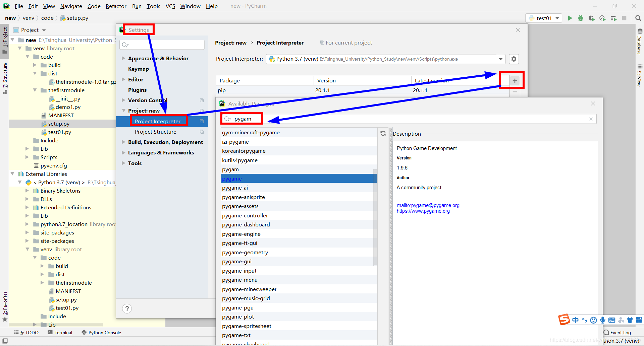This screenshot has width=644, height=346.
Task: Click the pygam package search field
Action: click(x=409, y=119)
